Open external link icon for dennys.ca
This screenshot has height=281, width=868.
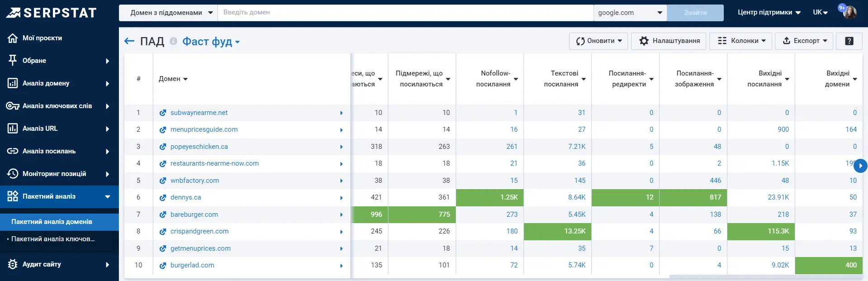pyautogui.click(x=163, y=198)
